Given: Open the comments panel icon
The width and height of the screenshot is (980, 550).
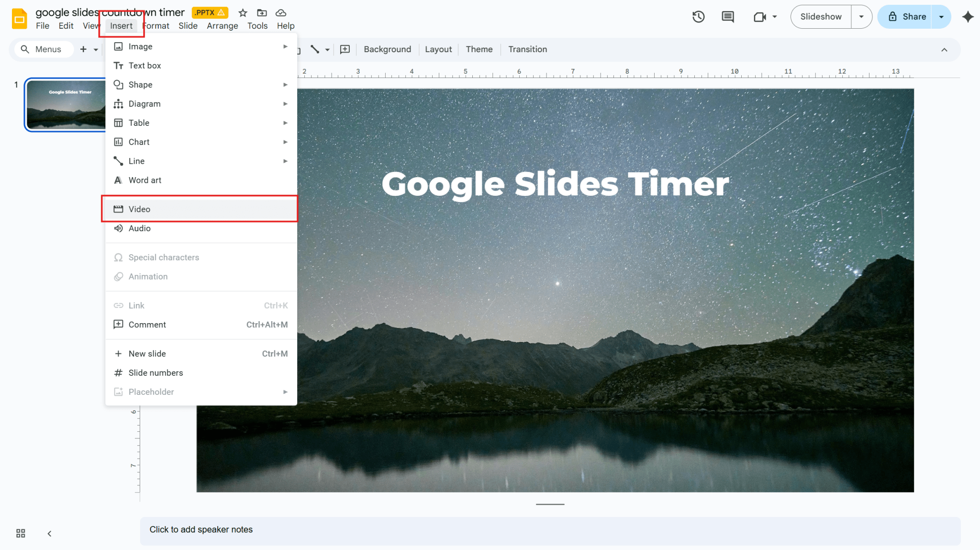Looking at the screenshot, I should 727,16.
